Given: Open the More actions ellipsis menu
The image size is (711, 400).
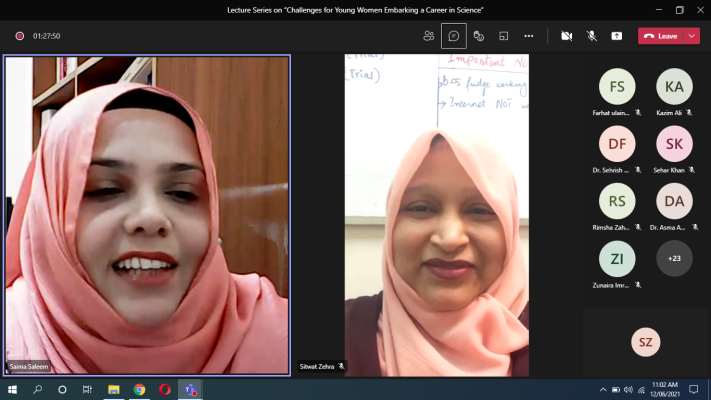Looking at the screenshot, I should [529, 36].
